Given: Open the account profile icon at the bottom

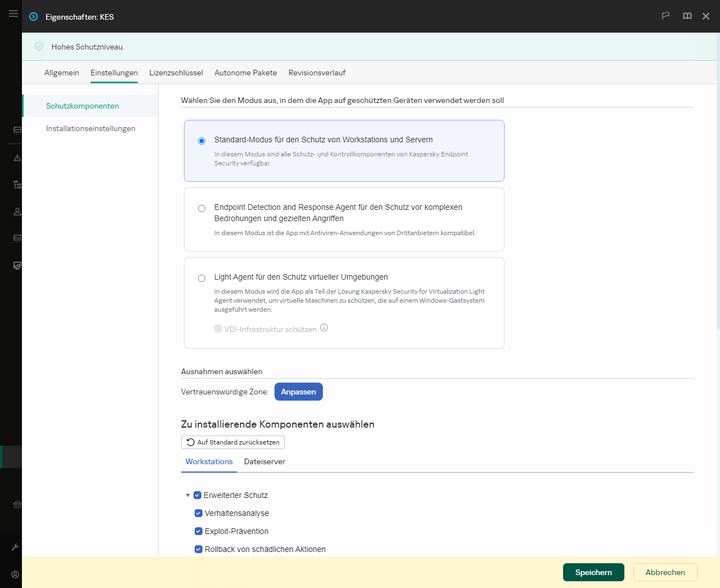Looking at the screenshot, I should click(x=15, y=573).
